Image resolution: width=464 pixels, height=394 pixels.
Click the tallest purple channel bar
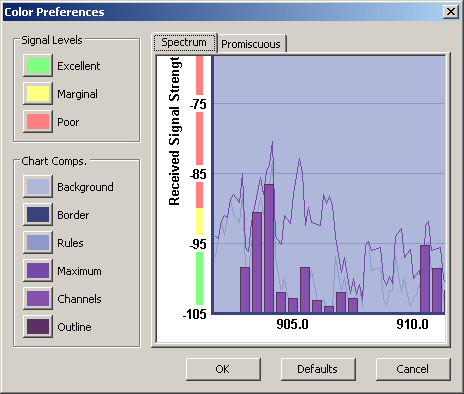pyautogui.click(x=269, y=248)
